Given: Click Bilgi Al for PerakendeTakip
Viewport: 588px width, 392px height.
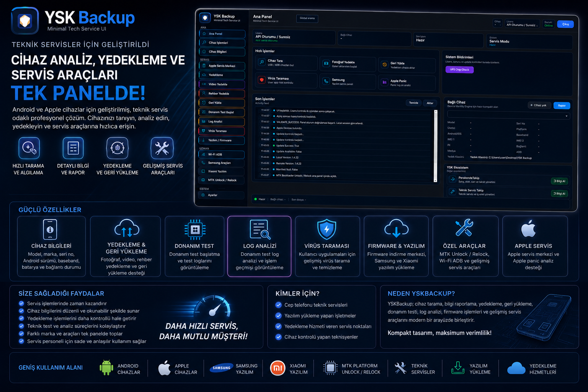Looking at the screenshot, I should (559, 181).
